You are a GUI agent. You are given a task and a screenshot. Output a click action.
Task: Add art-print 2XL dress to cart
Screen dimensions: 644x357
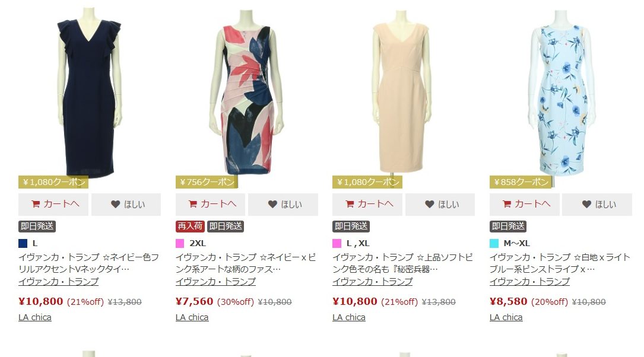coord(210,205)
